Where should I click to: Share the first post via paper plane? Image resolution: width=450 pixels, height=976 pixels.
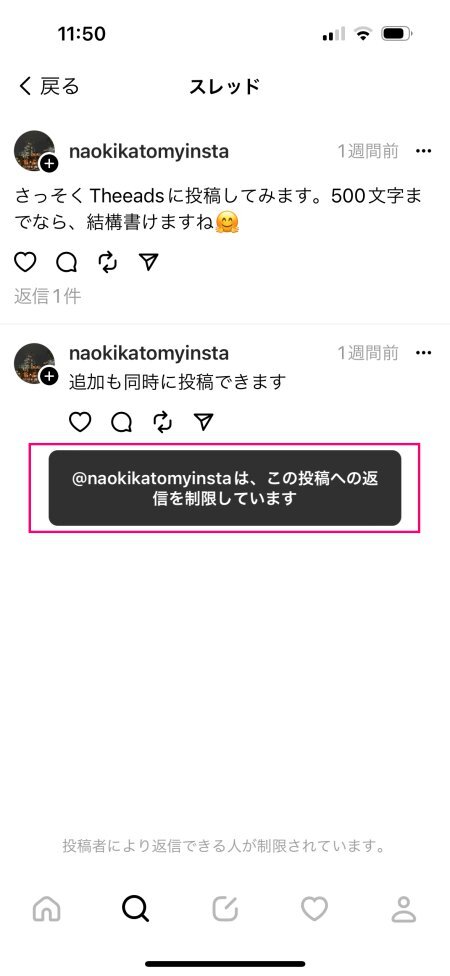point(149,263)
